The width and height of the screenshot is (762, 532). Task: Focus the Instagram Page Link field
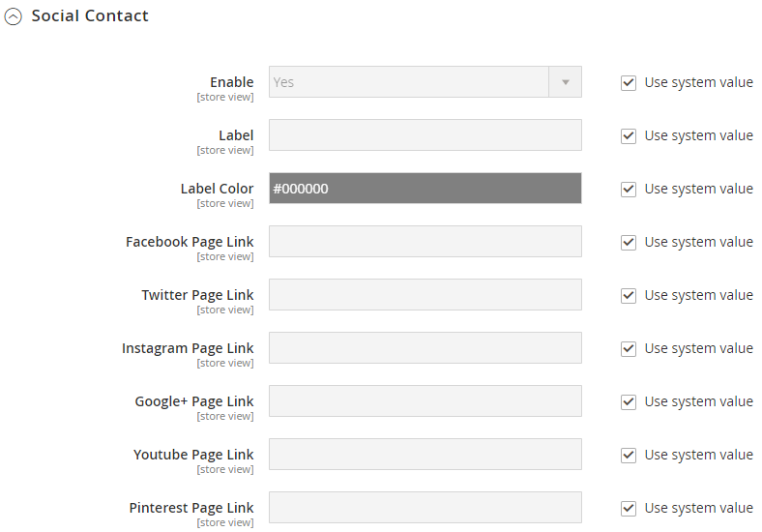(x=425, y=348)
